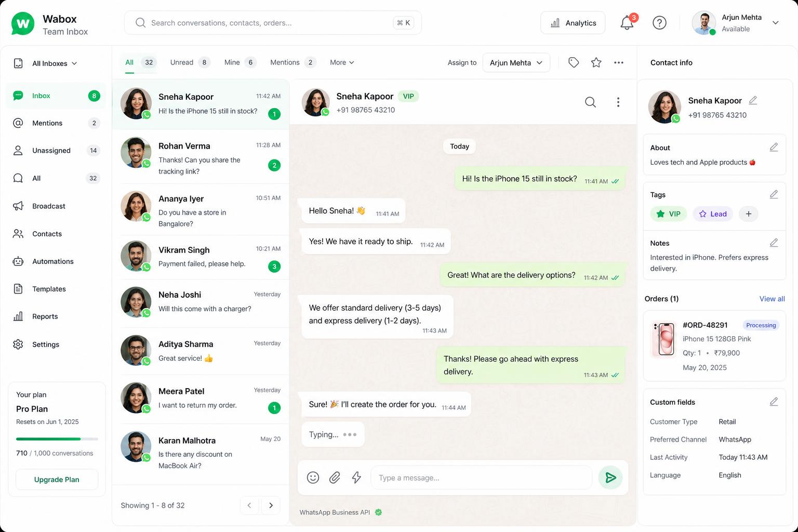
Task: Open Broadcast in the sidebar
Action: pyautogui.click(x=56, y=206)
